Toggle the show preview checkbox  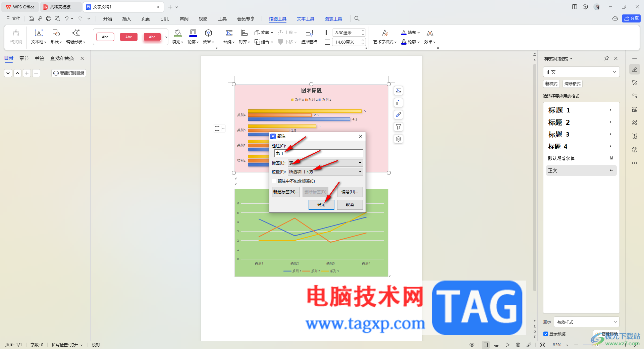[546, 334]
